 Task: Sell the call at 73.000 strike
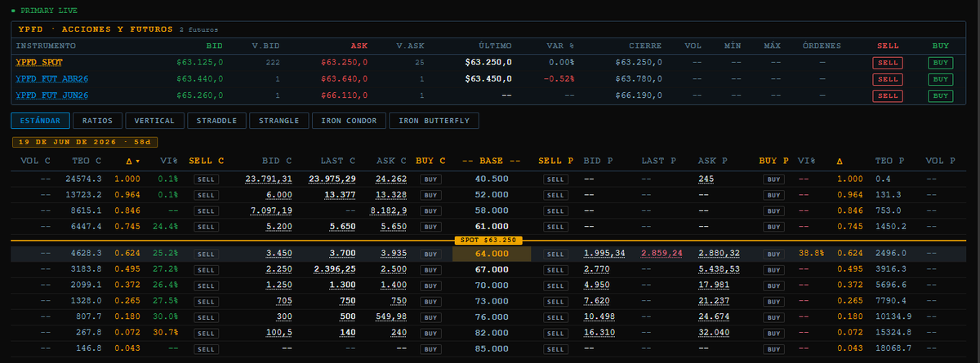(207, 301)
